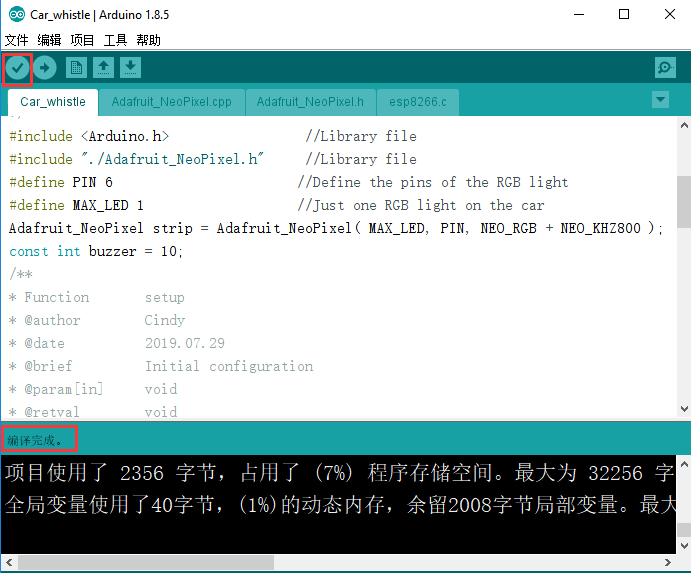
Task: Click the '编译完成。' status message
Action: (x=35, y=440)
